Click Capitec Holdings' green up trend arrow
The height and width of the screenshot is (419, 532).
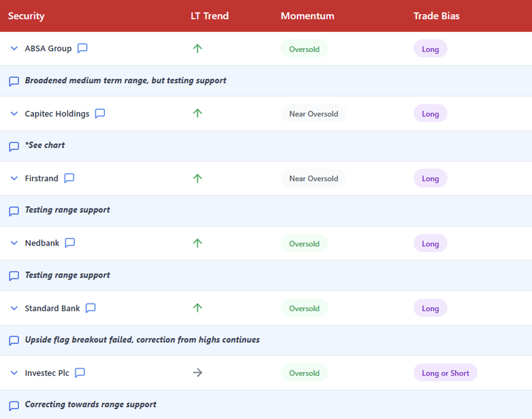pyautogui.click(x=197, y=113)
